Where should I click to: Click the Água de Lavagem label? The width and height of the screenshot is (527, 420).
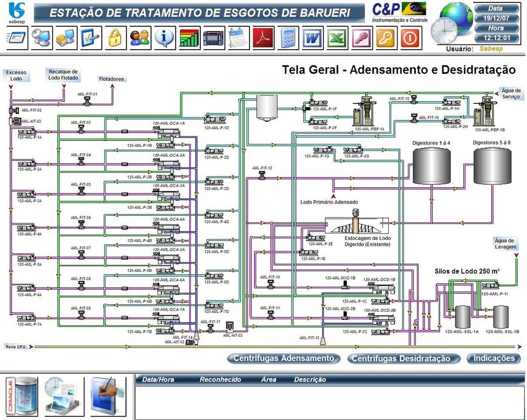tap(505, 244)
